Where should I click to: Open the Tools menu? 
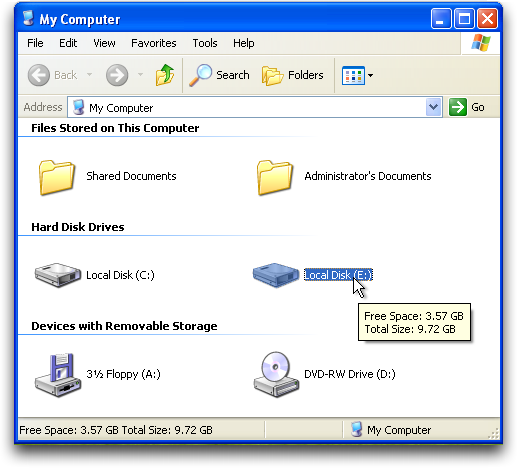(x=205, y=43)
